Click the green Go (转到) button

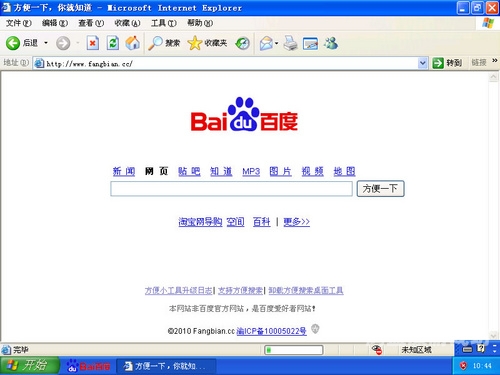[x=447, y=63]
